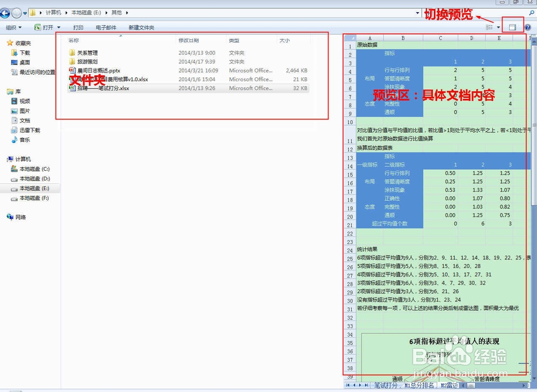Click the 新建文件夹 (New Folder) button
Viewport: 537px width, 392px height.
(140, 27)
